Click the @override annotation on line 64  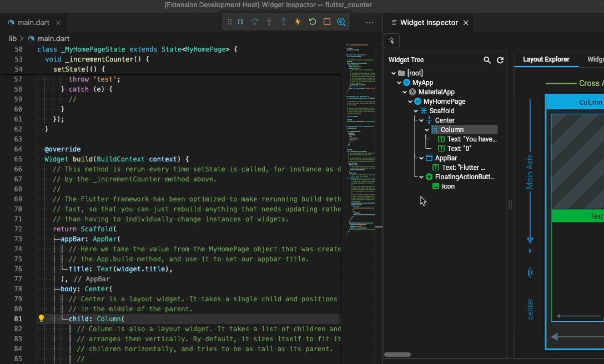point(62,149)
